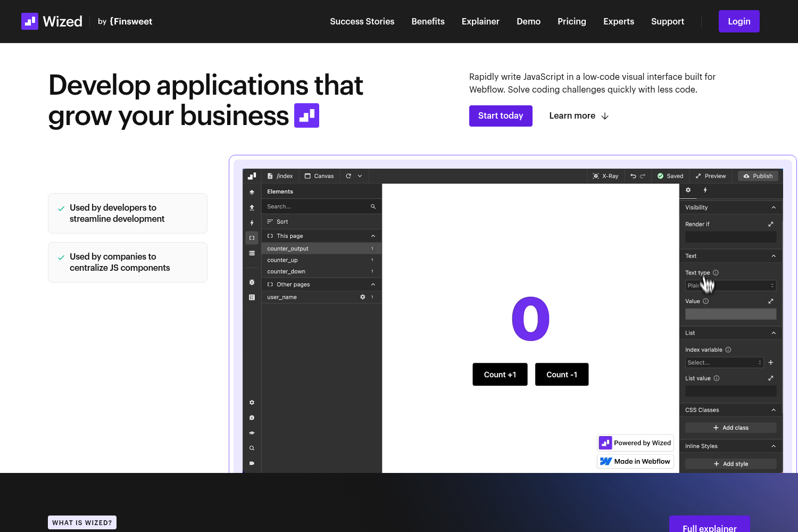
Task: Click the info icon next to Text type
Action: point(716,272)
